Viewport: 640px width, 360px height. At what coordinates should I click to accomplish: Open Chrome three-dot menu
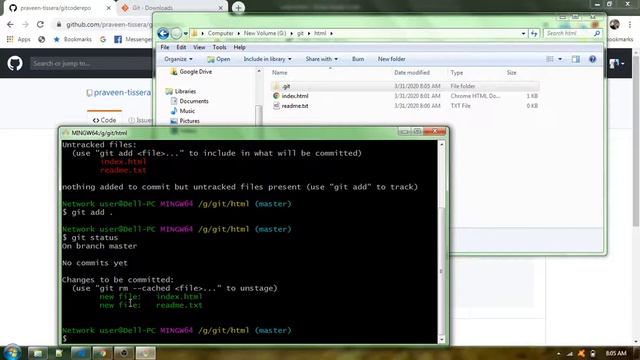[x=630, y=24]
